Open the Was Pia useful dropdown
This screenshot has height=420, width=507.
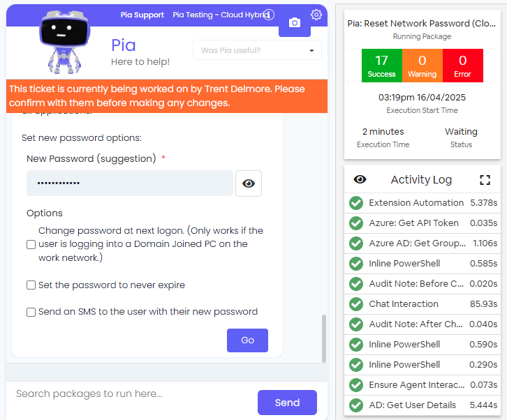coord(257,50)
